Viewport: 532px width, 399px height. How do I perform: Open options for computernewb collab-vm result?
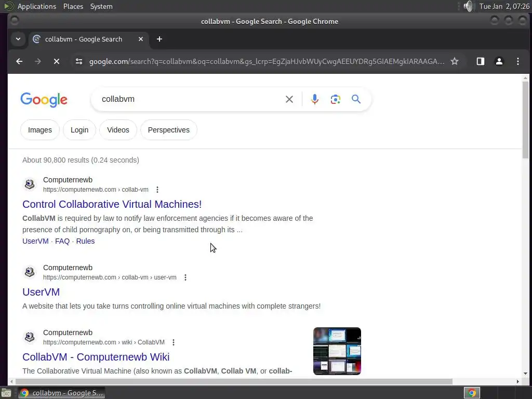click(x=157, y=190)
